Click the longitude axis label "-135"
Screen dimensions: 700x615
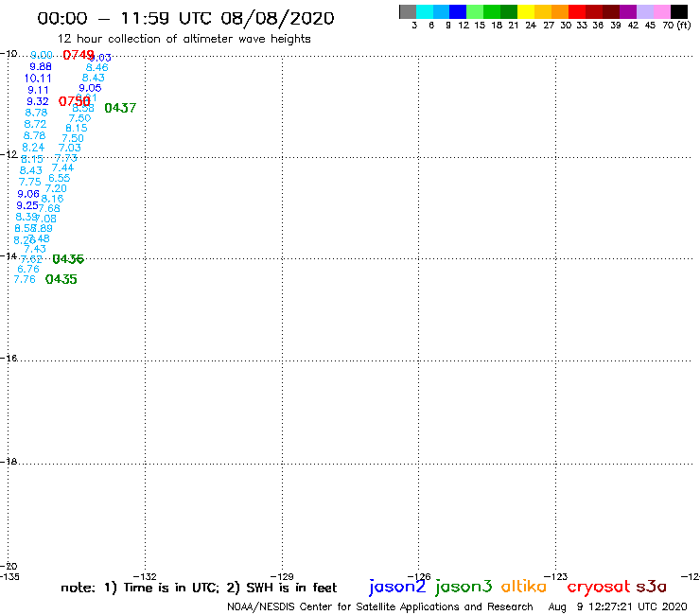pyautogui.click(x=9, y=576)
